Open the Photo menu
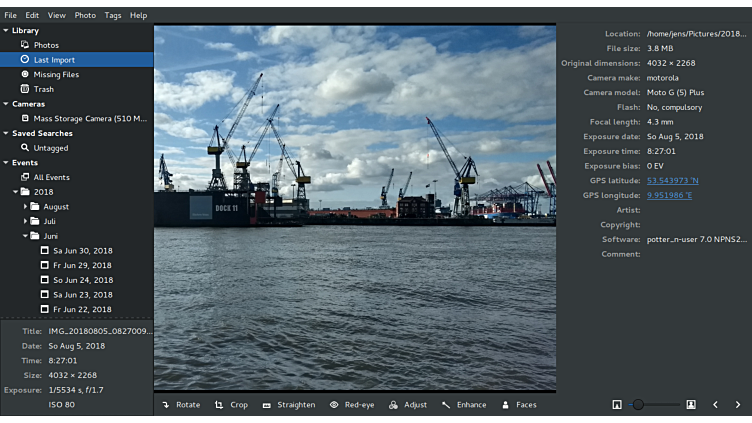Screen dimensions: 752x423 85,15
